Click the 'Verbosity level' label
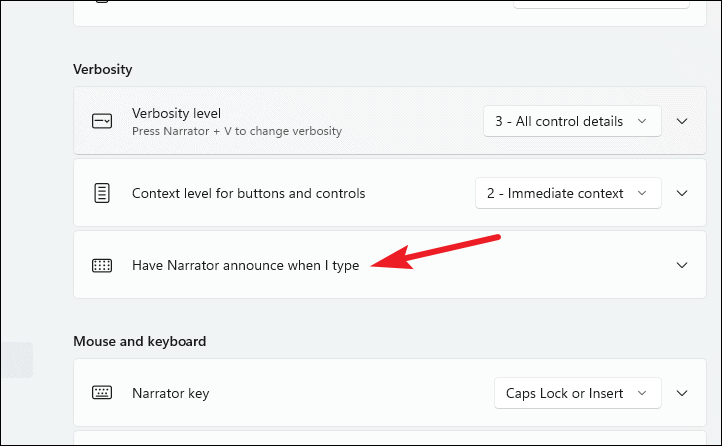 (x=176, y=113)
